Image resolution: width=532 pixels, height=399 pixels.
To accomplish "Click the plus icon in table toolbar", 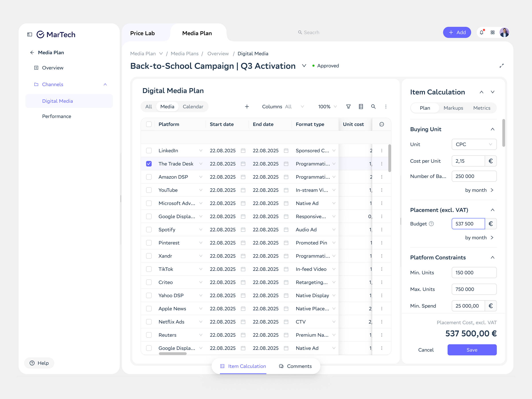I will tap(247, 107).
